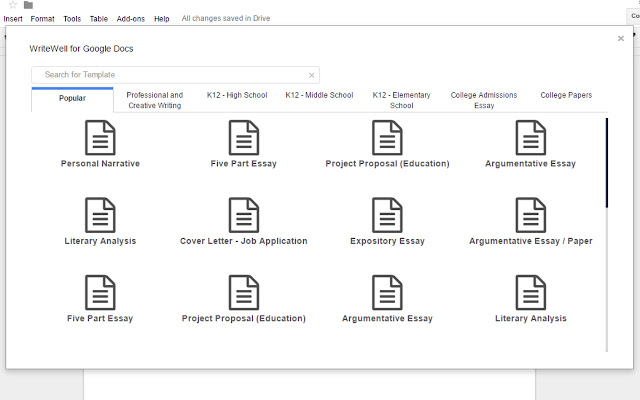Viewport: 640px width, 400px height.
Task: Choose the Argumentative Essay / Paper template icon
Action: point(531,215)
